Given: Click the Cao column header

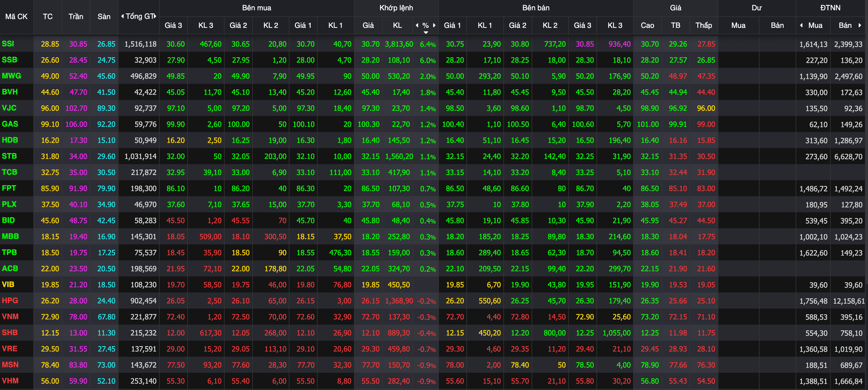Looking at the screenshot, I should click(x=647, y=25).
